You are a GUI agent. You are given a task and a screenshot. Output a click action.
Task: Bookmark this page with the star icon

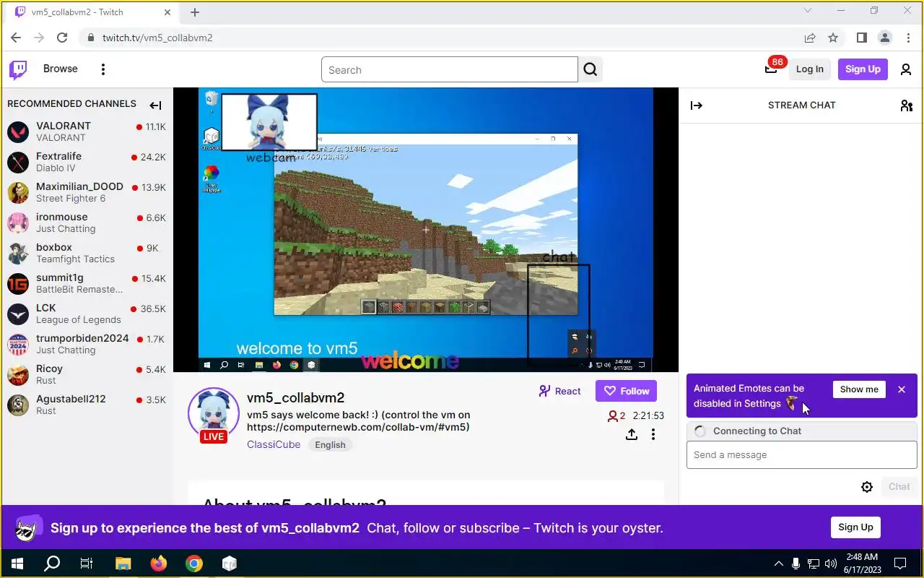point(833,38)
